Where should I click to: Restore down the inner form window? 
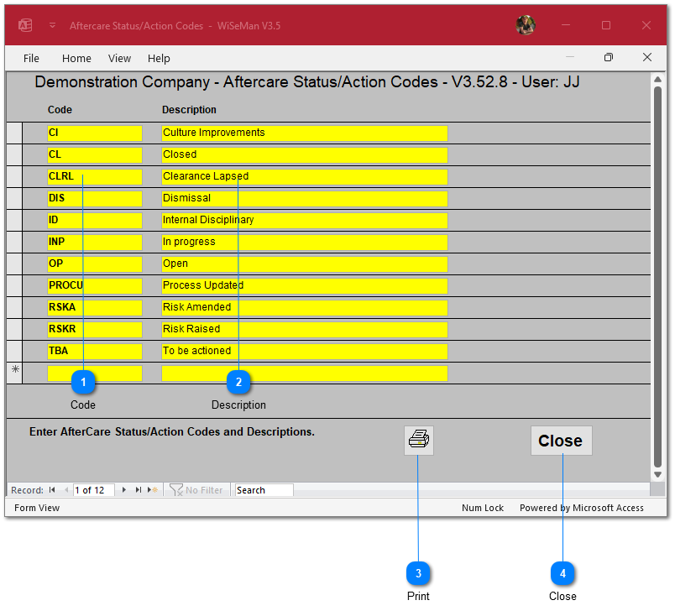tap(609, 58)
